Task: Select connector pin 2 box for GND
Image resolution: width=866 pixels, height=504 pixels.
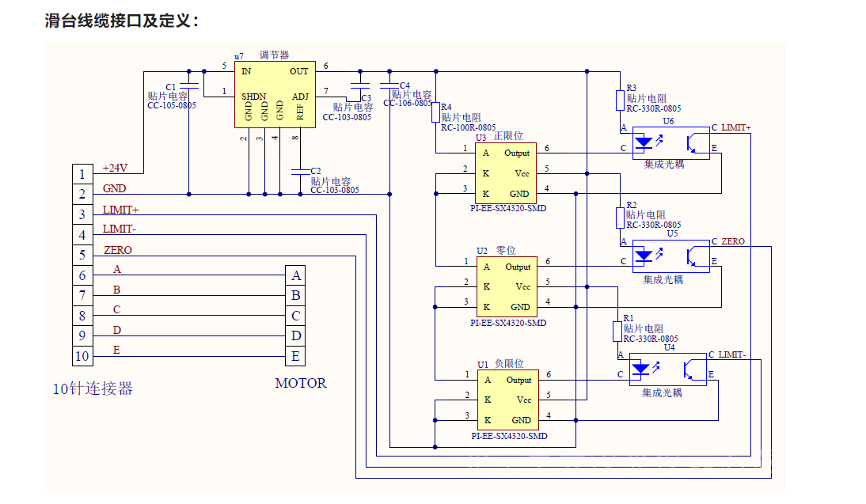Action: [82, 194]
